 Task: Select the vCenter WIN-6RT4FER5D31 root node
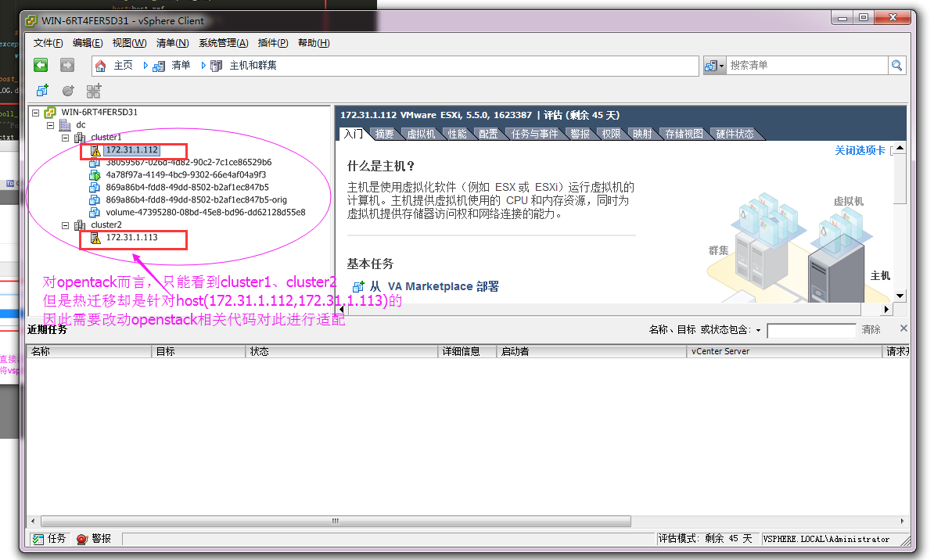[99, 112]
